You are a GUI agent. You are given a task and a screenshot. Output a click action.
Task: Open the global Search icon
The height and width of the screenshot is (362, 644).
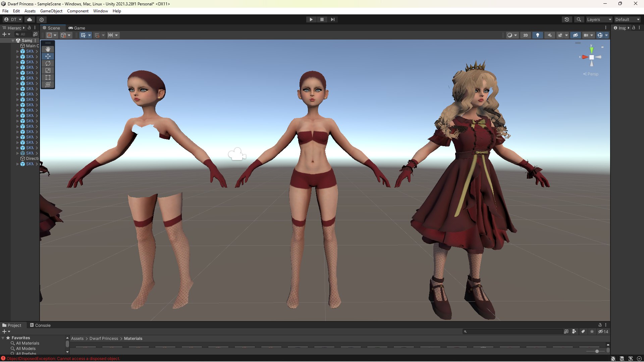(x=579, y=19)
